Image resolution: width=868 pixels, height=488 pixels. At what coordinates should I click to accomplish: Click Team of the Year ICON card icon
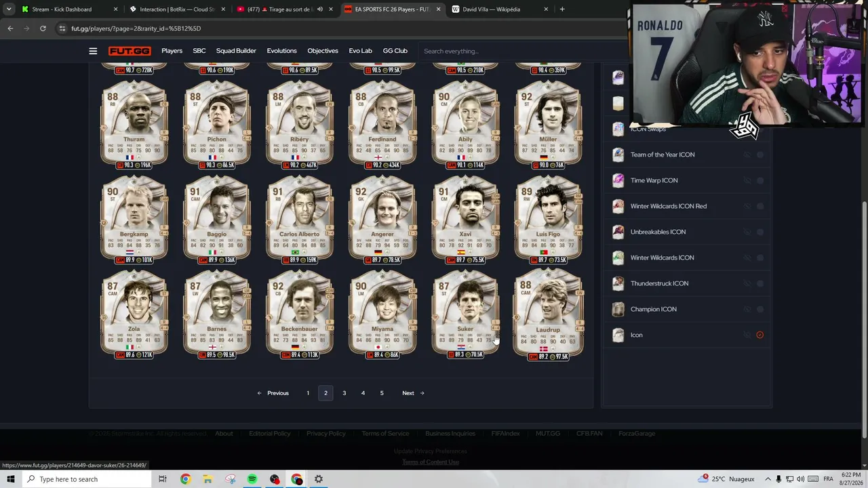tap(618, 155)
